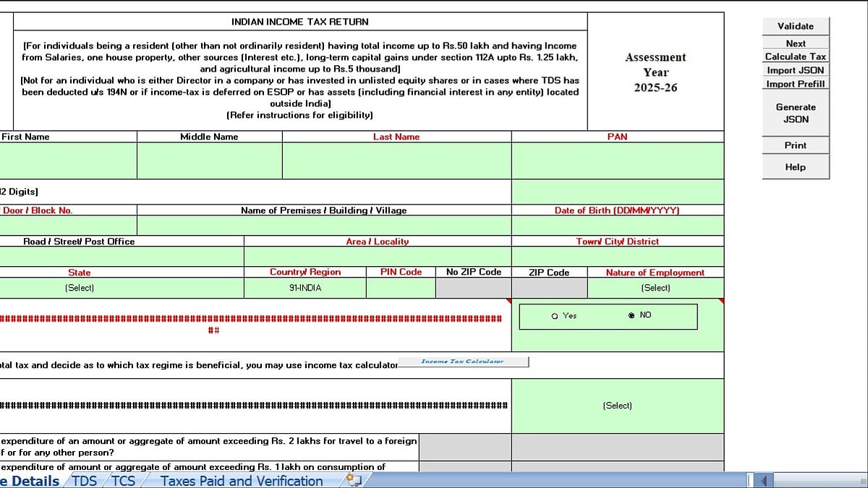Click the Import JSON button
Image resolution: width=868 pixels, height=488 pixels.
796,70
